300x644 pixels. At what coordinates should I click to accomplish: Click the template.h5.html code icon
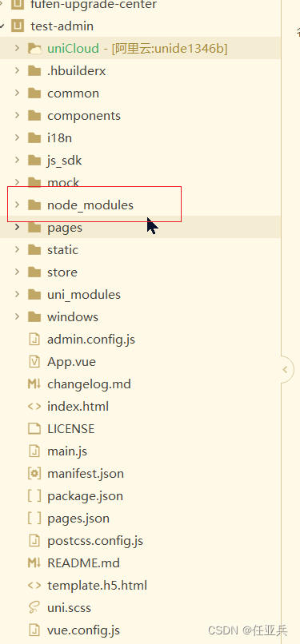pyautogui.click(x=34, y=585)
